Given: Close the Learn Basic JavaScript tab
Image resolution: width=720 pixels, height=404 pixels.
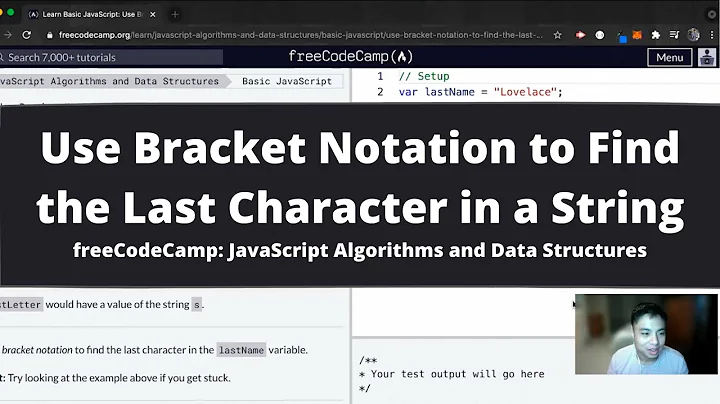Looking at the screenshot, I should pos(152,15).
